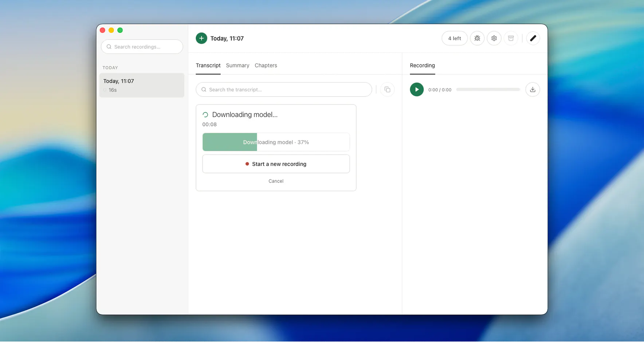The height and width of the screenshot is (343, 644).
Task: Click the pencil edit icon
Action: point(533,38)
